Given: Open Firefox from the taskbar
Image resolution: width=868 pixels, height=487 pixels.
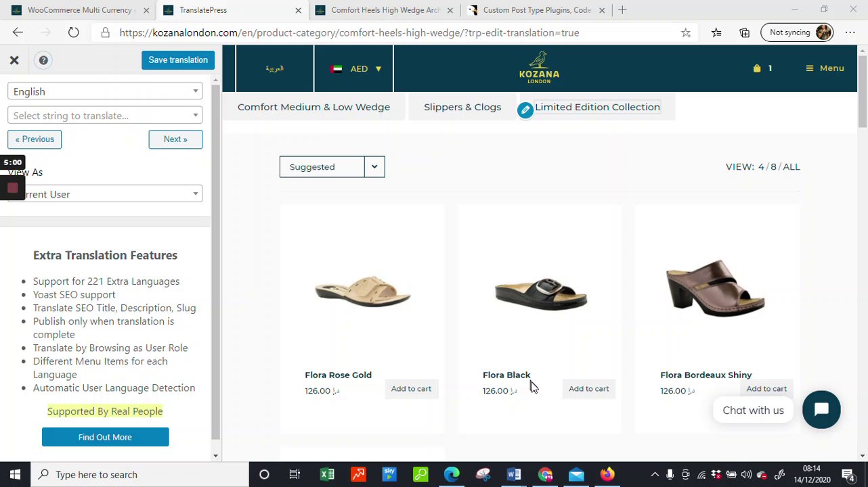Looking at the screenshot, I should 607,475.
